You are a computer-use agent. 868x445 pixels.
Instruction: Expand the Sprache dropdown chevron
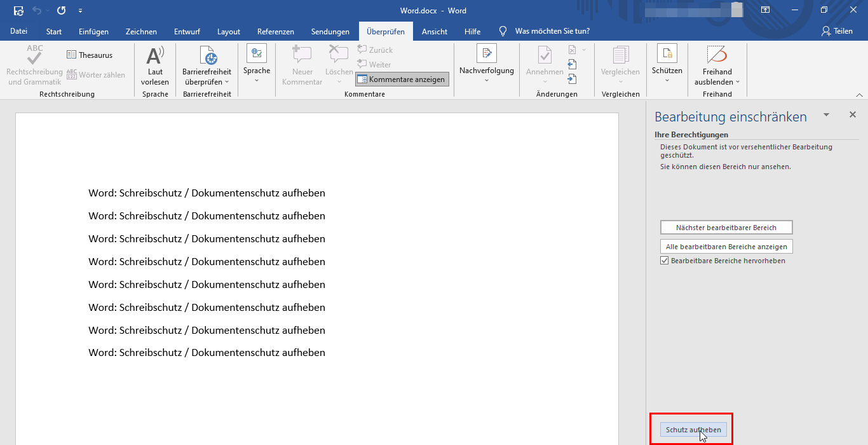(257, 81)
